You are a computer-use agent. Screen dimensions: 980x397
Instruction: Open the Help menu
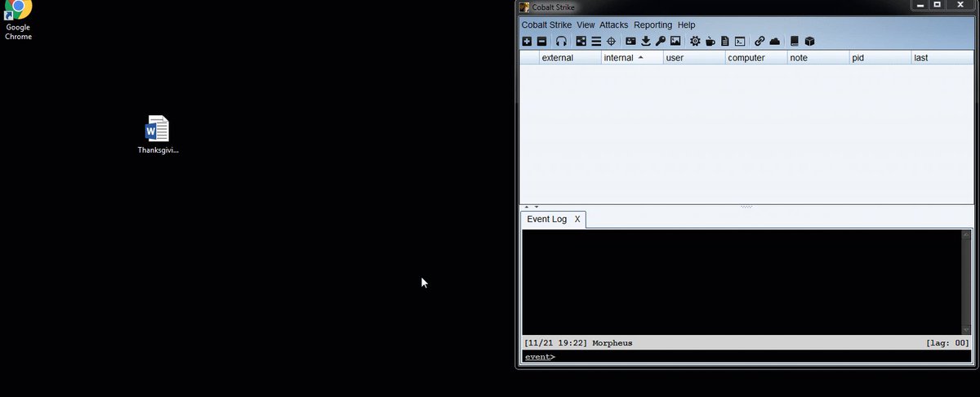pyautogui.click(x=686, y=25)
